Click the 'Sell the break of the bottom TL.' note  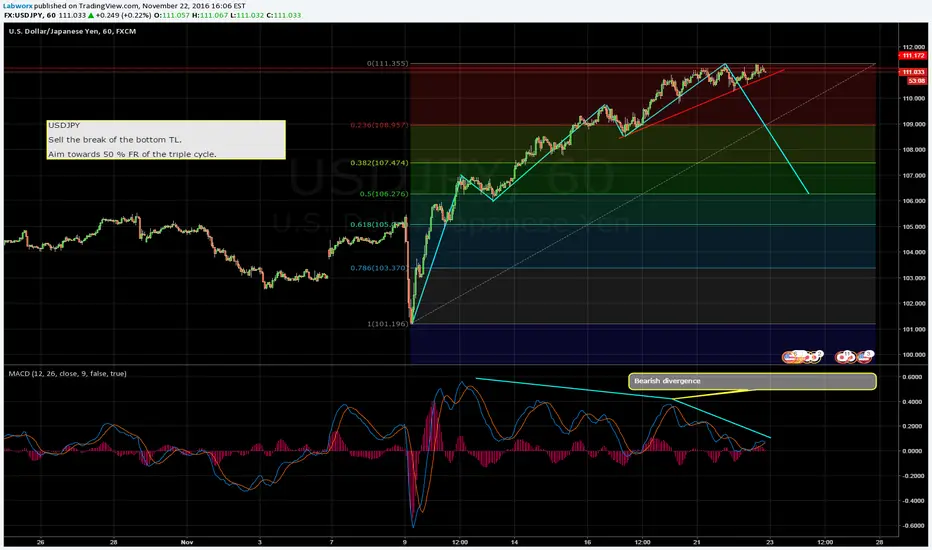115,140
